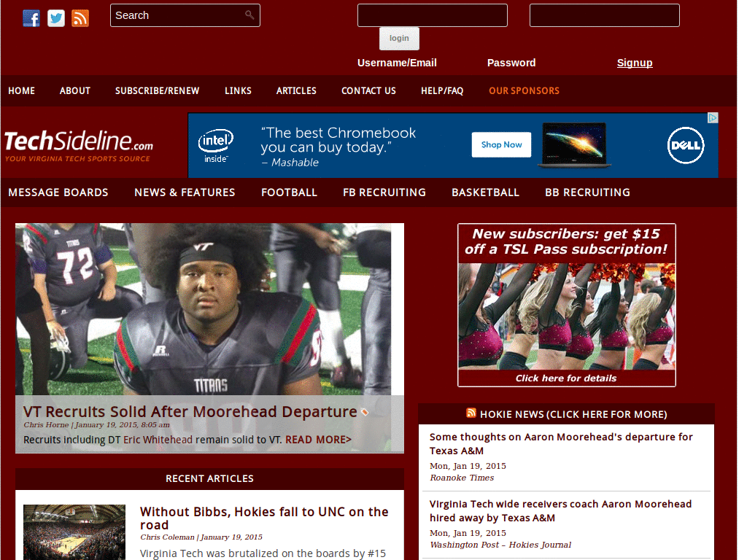Click the tag icon after the featured headline
This screenshot has height=560, width=747.
coord(365,413)
